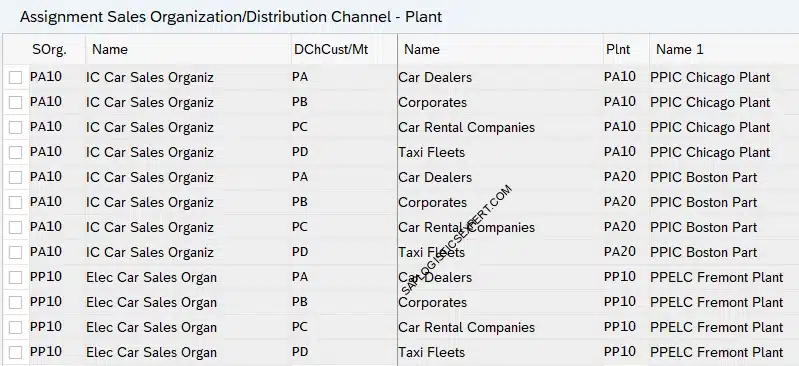Click 'IC Car Sales Organiz' in Taxi Fleets, Boston row
The image size is (799, 366).
(x=150, y=252)
